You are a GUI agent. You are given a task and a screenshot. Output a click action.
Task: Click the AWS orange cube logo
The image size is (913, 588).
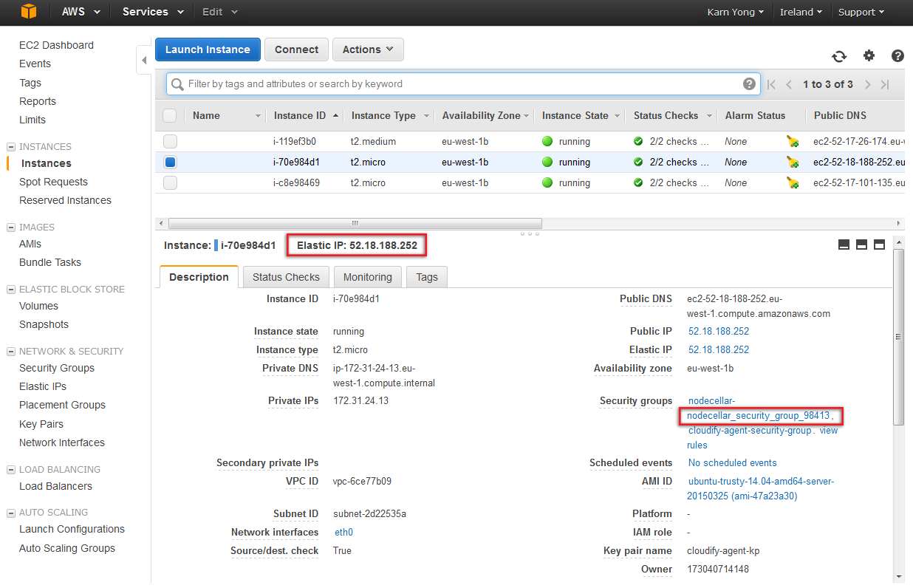pyautogui.click(x=28, y=12)
